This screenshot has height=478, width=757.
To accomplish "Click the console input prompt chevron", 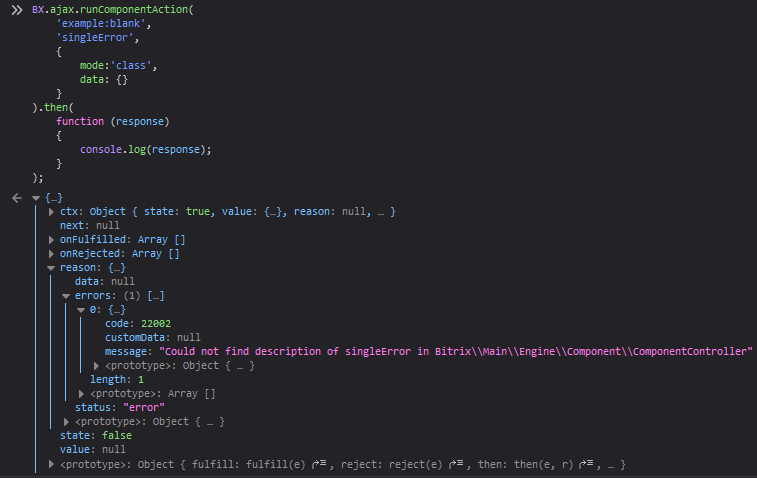I will point(17,10).
